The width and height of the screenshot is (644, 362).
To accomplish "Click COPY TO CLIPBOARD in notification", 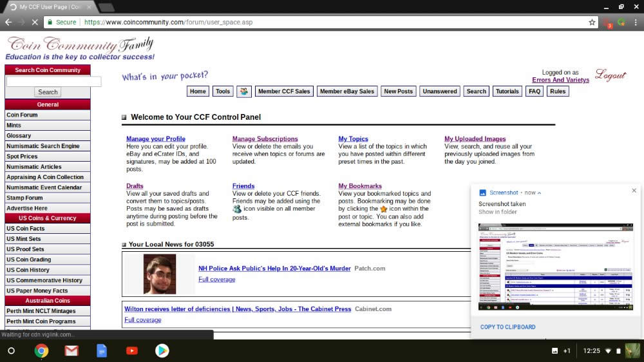I will point(507,327).
